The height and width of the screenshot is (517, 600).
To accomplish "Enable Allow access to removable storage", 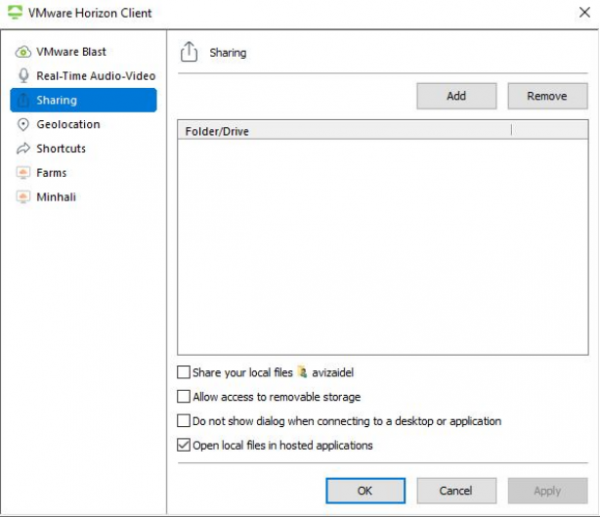I will coord(184,396).
